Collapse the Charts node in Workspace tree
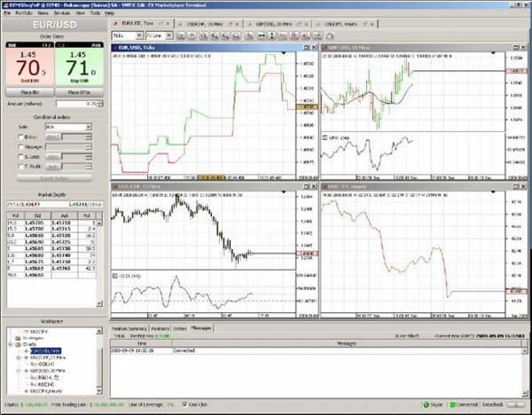The height and width of the screenshot is (415, 532). pos(11,344)
